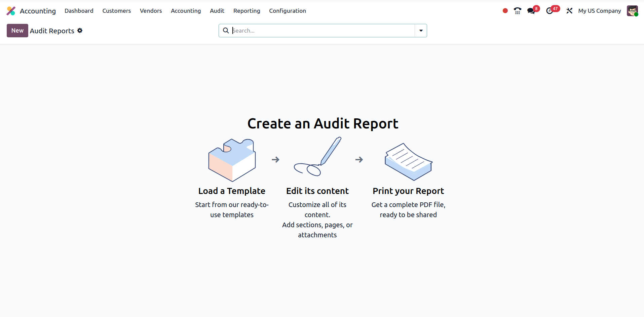Click the New button
The width and height of the screenshot is (644, 317).
[x=17, y=31]
